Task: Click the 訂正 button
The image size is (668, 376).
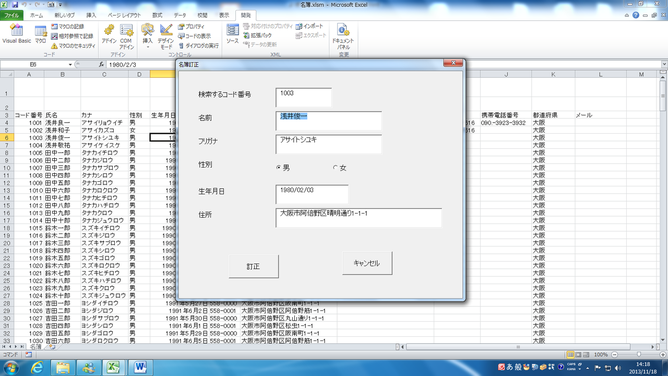Action: pos(253,267)
